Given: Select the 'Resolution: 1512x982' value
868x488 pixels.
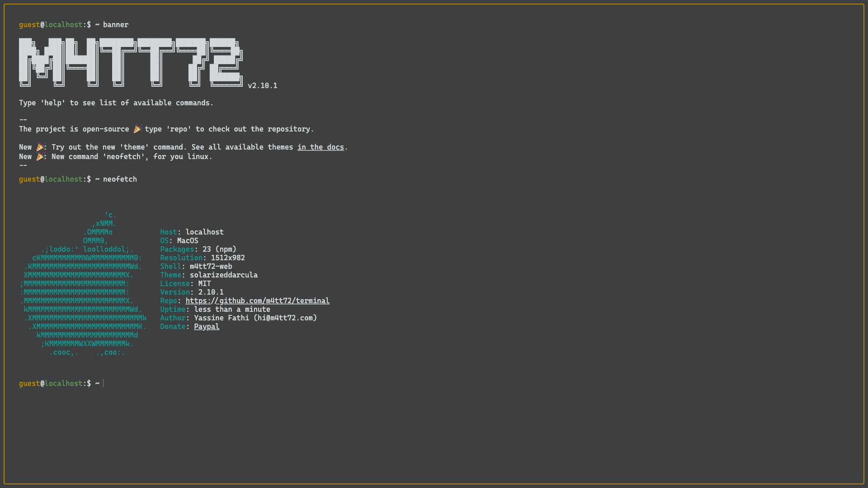Looking at the screenshot, I should [x=228, y=258].
